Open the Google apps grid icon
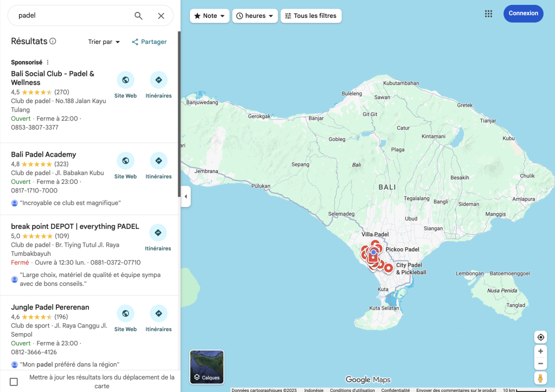555x392 pixels. (488, 14)
